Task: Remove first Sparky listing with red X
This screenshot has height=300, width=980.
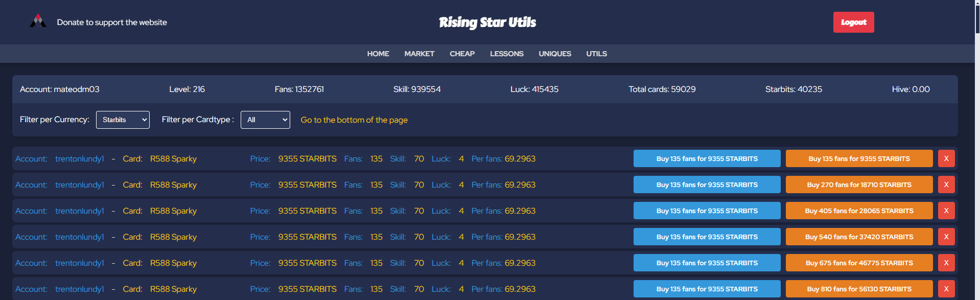Action: [x=946, y=158]
